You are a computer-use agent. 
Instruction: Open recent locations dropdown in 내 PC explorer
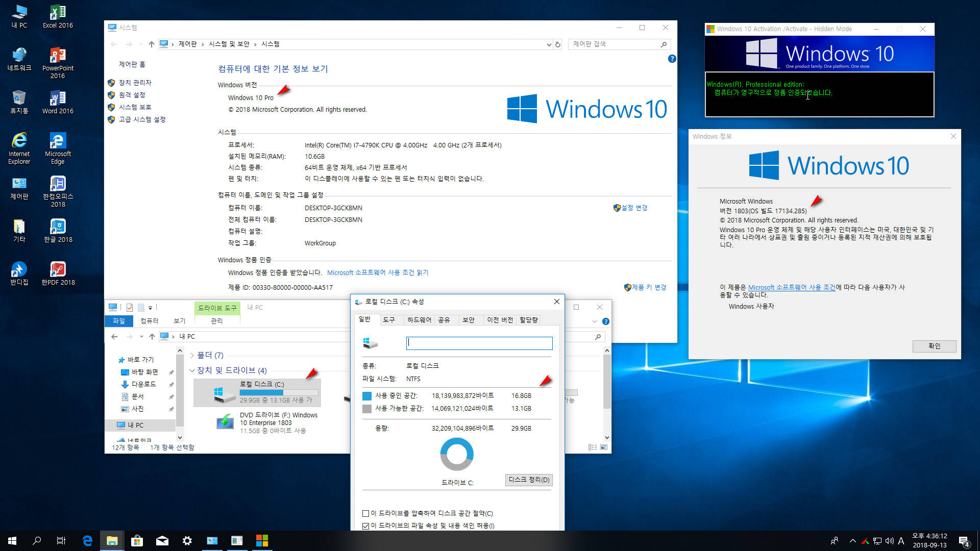coord(141,337)
